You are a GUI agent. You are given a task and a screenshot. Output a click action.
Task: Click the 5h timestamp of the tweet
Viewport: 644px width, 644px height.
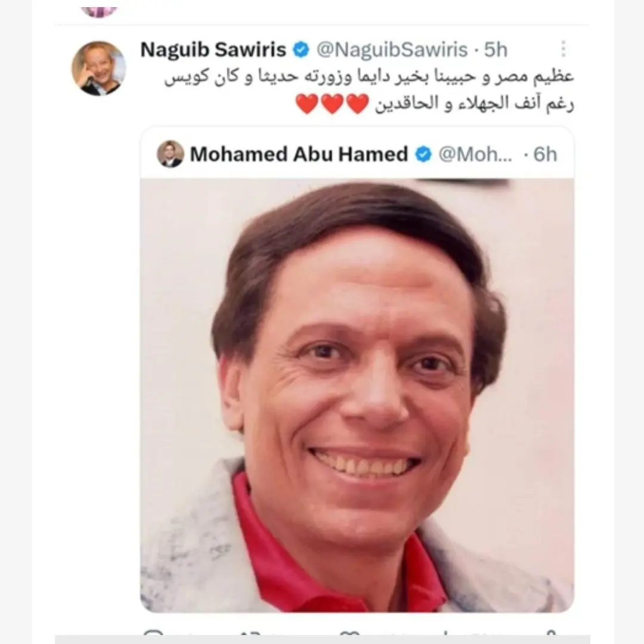coord(496,49)
